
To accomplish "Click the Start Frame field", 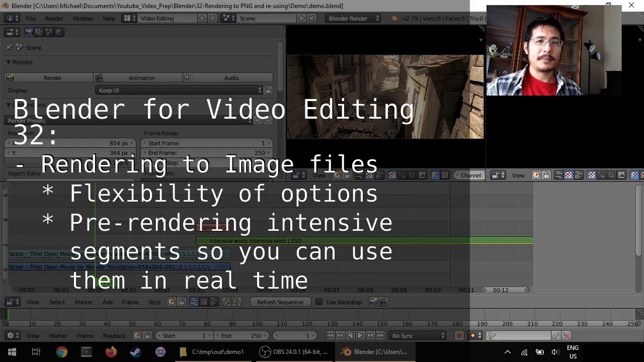I will pyautogui.click(x=207, y=143).
